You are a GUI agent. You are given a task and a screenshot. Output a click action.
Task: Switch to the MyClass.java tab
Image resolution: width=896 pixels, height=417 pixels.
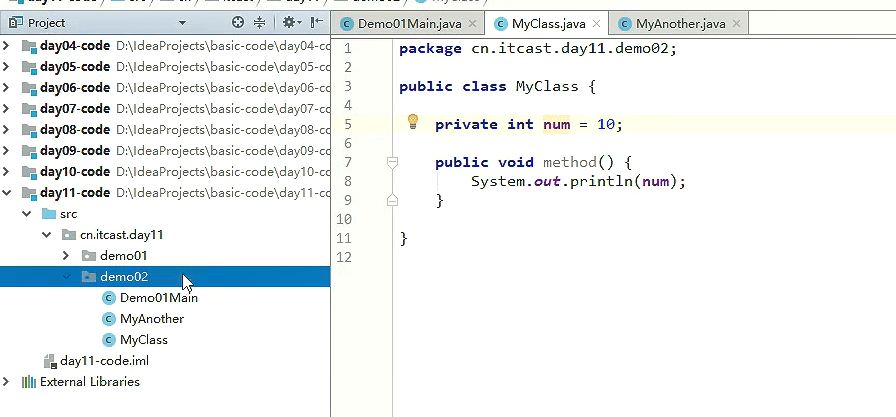549,24
